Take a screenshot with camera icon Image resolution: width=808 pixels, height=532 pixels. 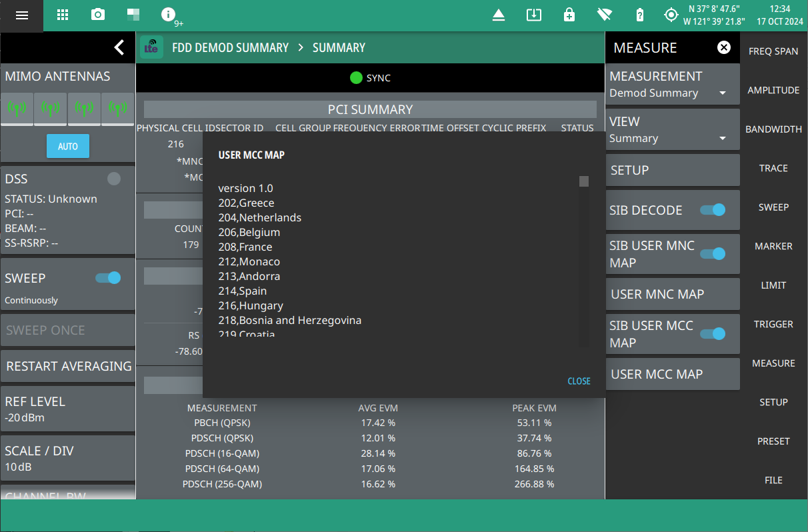click(98, 15)
